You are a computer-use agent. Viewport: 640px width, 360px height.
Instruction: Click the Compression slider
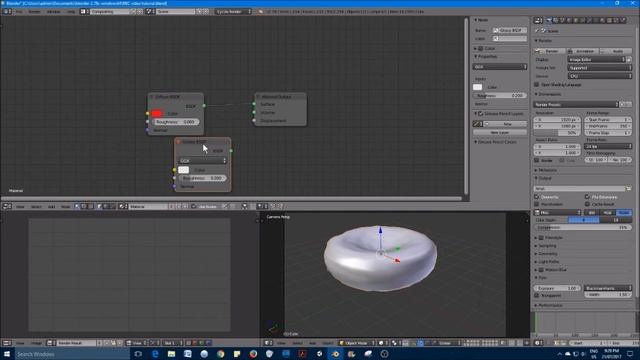click(x=582, y=227)
